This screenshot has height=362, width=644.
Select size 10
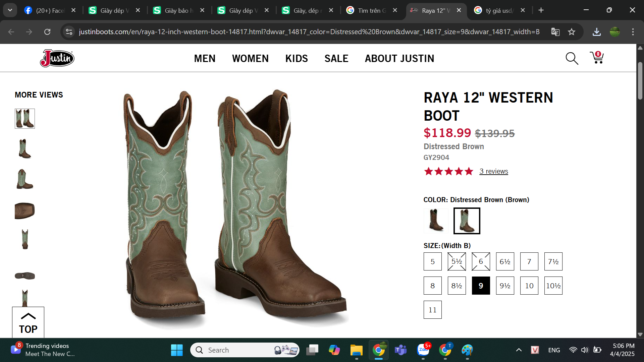[529, 286]
